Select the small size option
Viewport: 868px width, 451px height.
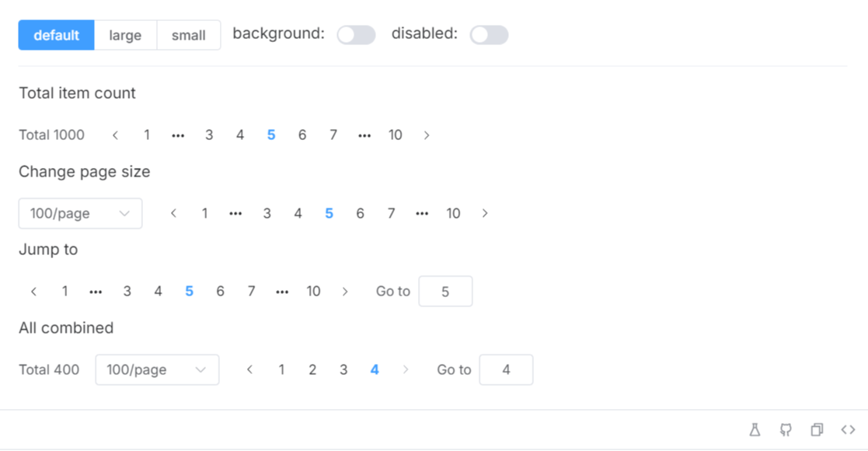coord(189,35)
